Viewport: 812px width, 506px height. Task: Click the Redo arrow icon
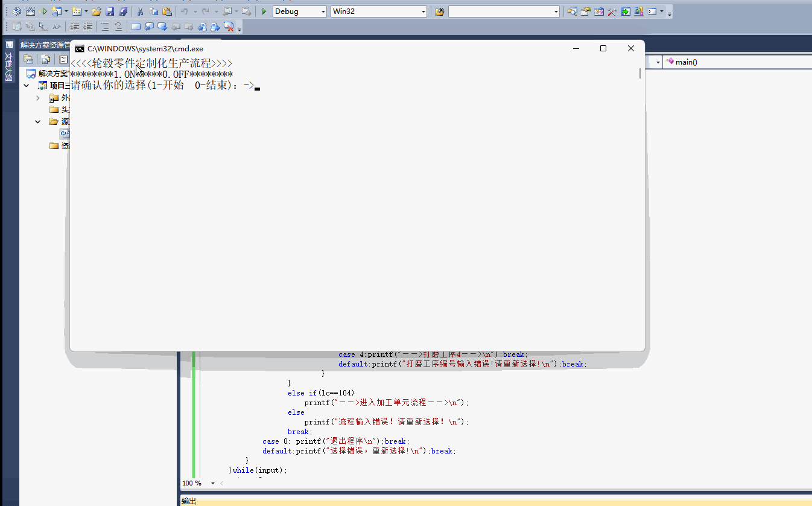[206, 11]
